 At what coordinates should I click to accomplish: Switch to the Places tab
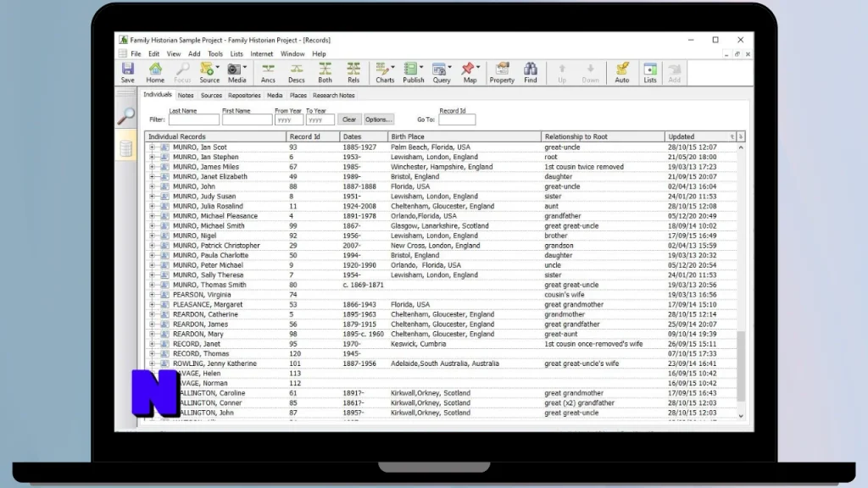tap(298, 95)
